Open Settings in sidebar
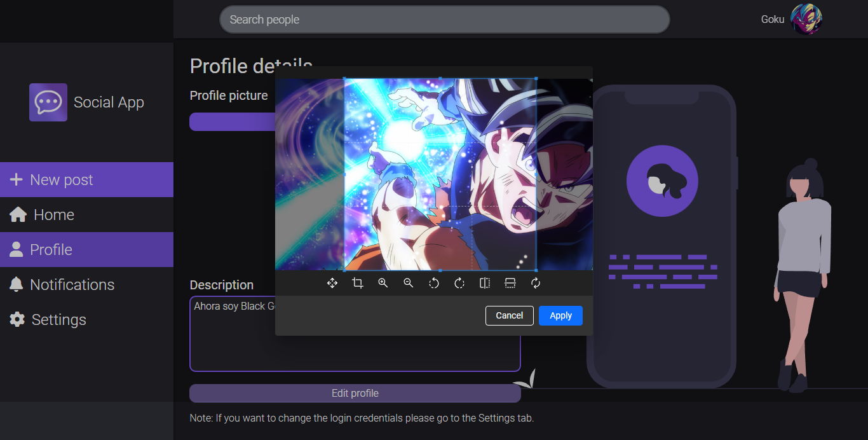This screenshot has width=868, height=440. [x=86, y=319]
